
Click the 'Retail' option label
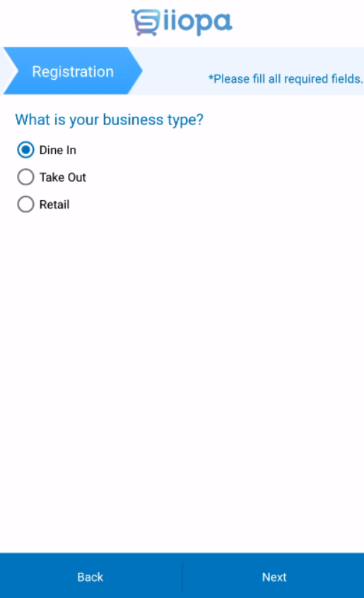54,204
